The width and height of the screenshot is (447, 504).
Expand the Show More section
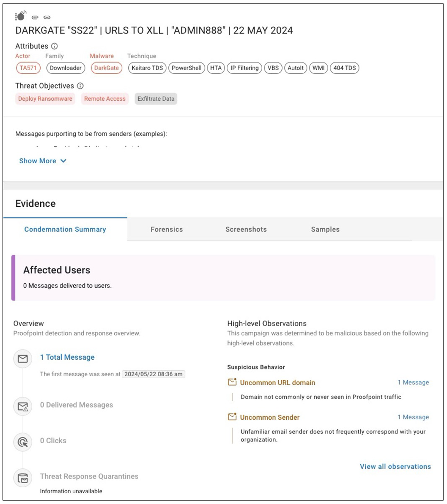pos(43,161)
